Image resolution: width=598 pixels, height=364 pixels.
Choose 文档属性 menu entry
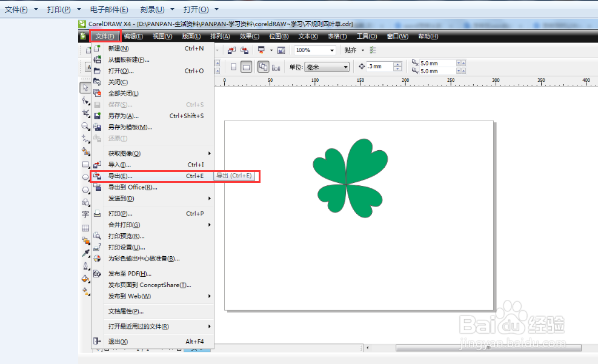tap(153, 311)
